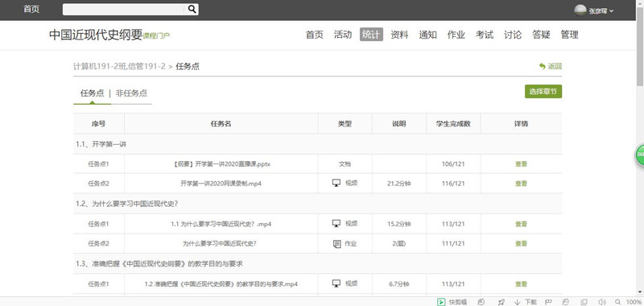
Task: Open the 讨论 nav item
Action: 513,35
